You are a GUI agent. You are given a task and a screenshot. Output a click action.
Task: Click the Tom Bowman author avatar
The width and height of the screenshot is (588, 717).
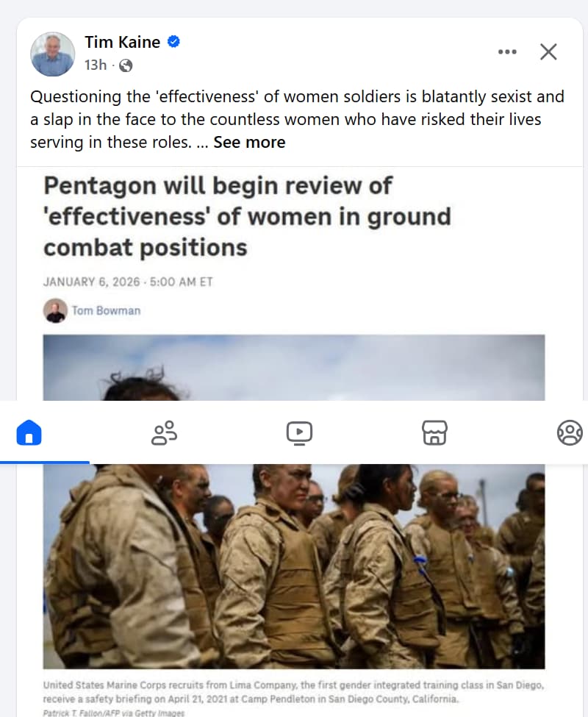coord(56,311)
